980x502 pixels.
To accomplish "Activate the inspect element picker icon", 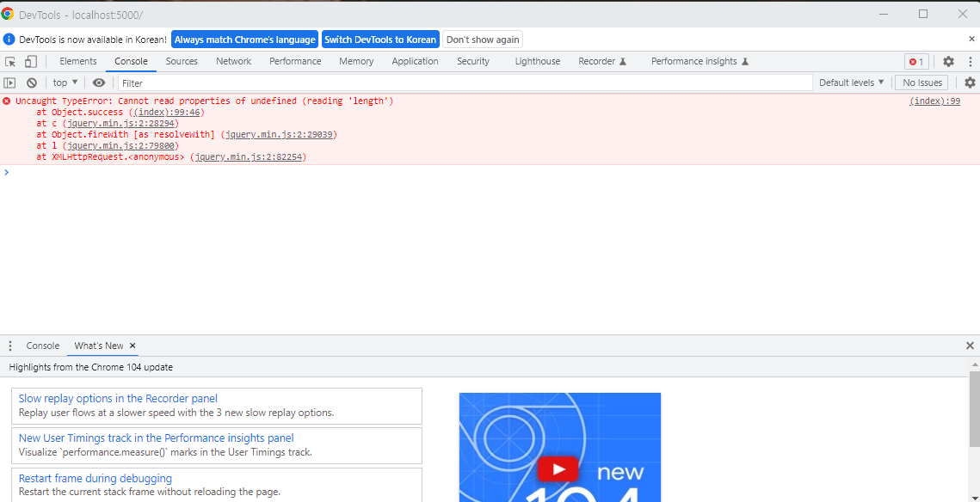I will [10, 62].
